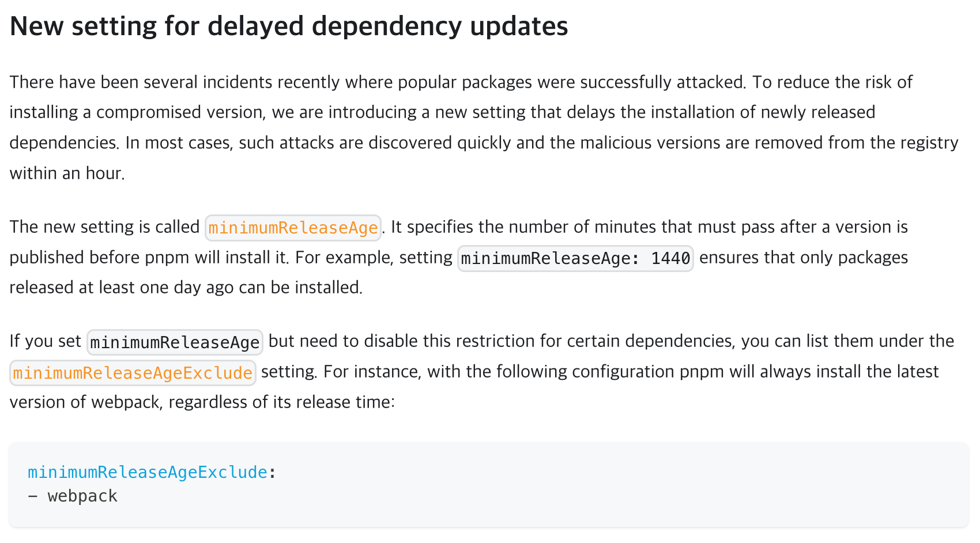Open the orange minimumReleaseAge link
Image resolution: width=980 pixels, height=543 pixels.
pyautogui.click(x=293, y=228)
